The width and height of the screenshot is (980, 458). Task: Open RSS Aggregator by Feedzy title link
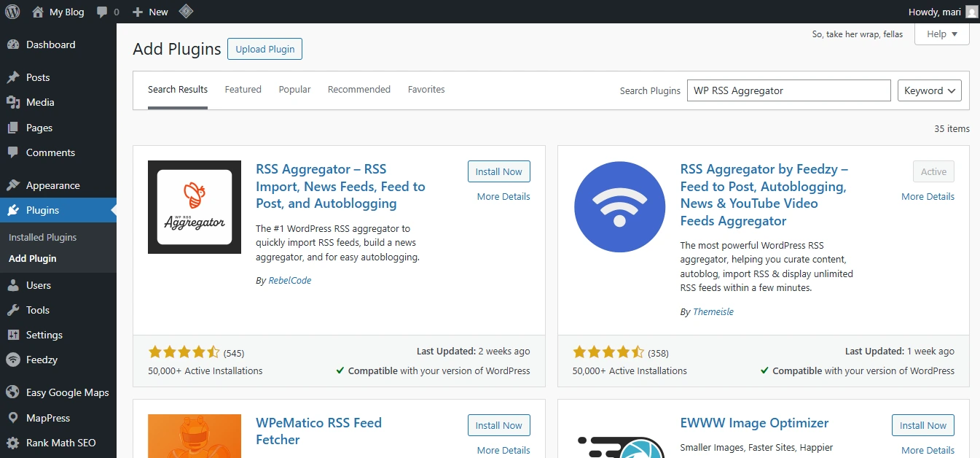tap(764, 195)
